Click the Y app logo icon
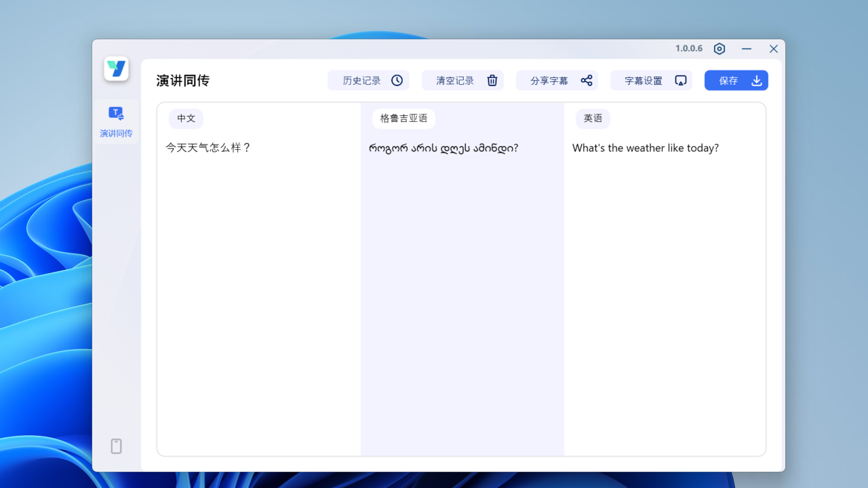 pyautogui.click(x=116, y=68)
